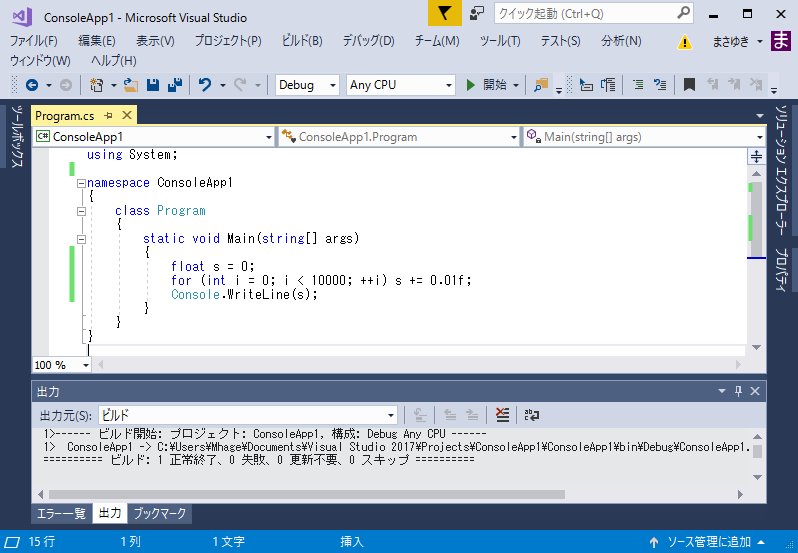Open the ビルド(B) menu
Image resolution: width=798 pixels, height=553 pixels.
[302, 41]
